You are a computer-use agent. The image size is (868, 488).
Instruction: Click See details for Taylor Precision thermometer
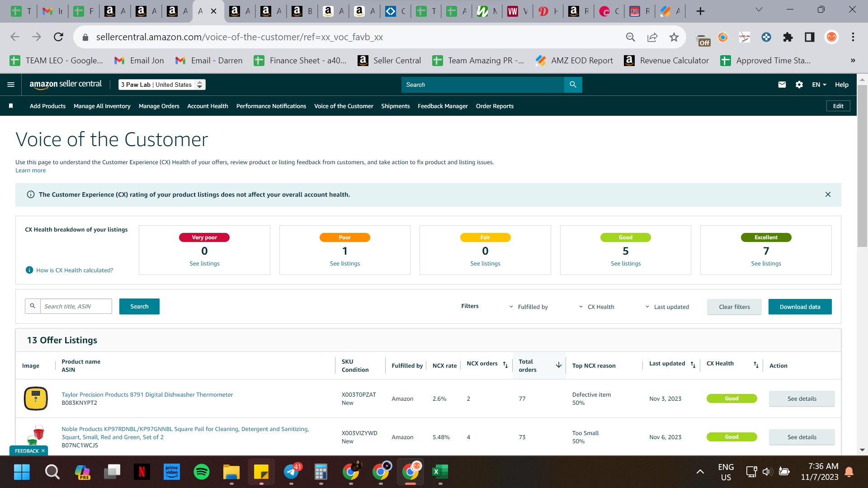[x=802, y=398]
